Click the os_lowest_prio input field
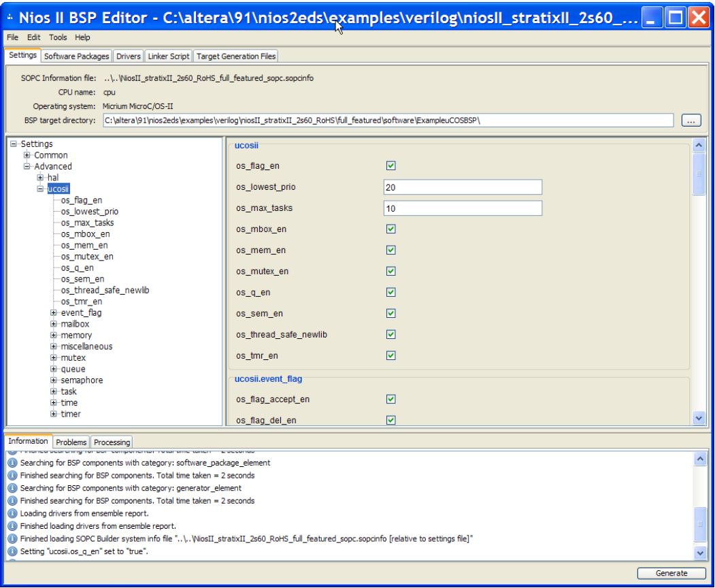The image size is (715, 588). tap(462, 187)
